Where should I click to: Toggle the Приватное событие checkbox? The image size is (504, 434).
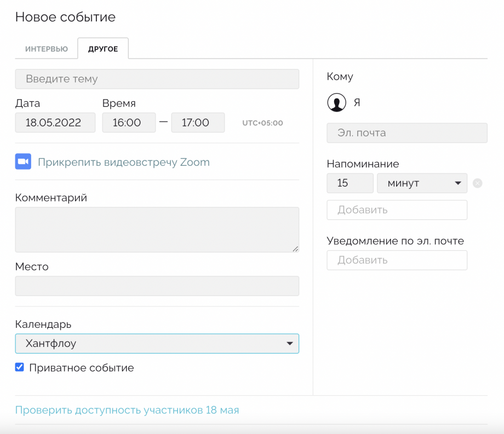[20, 367]
